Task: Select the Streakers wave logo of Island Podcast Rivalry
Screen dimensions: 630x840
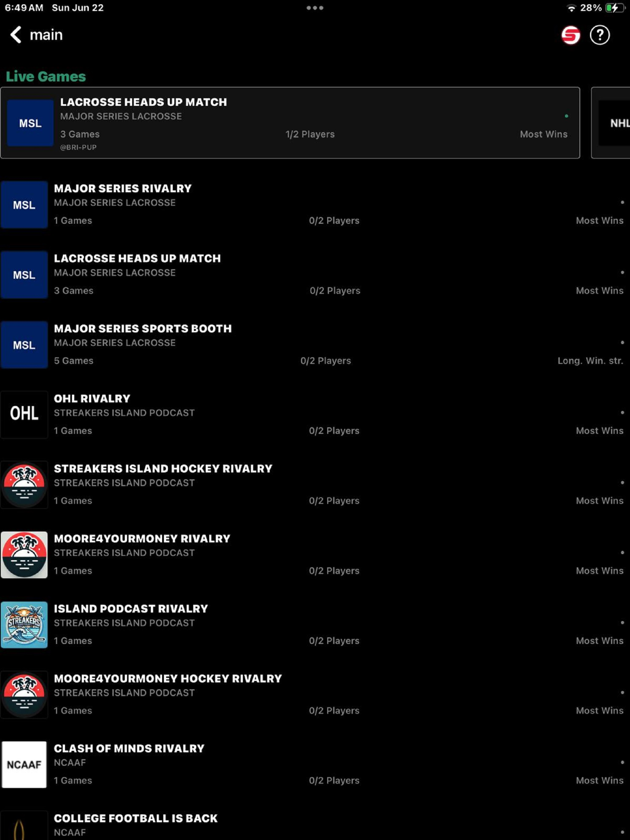Action: point(24,625)
